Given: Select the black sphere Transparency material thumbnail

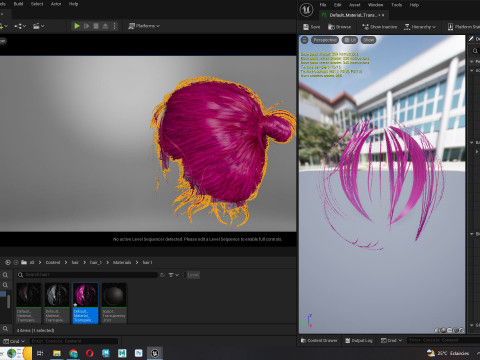Looking at the screenshot, I should tap(114, 303).
